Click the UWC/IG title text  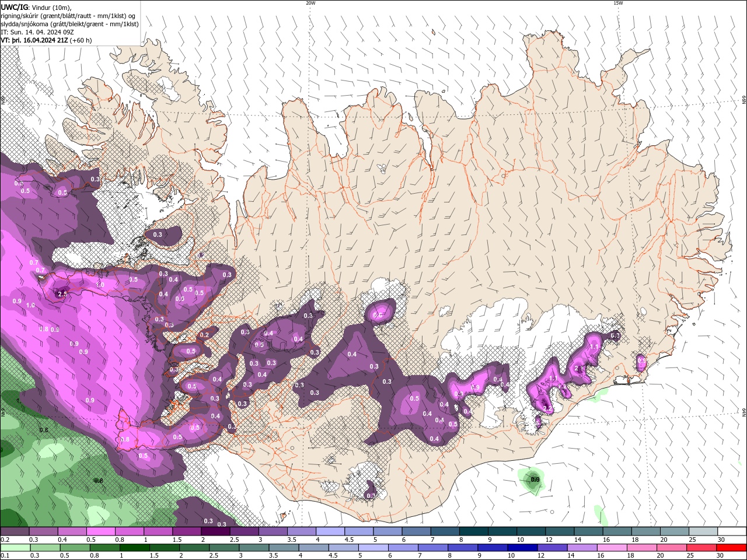(x=15, y=7)
